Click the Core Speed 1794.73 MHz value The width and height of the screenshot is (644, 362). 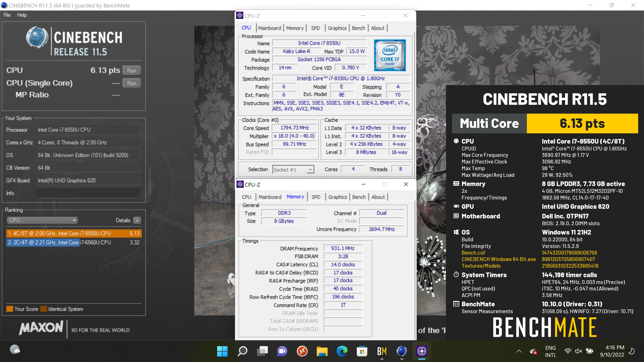coord(294,128)
